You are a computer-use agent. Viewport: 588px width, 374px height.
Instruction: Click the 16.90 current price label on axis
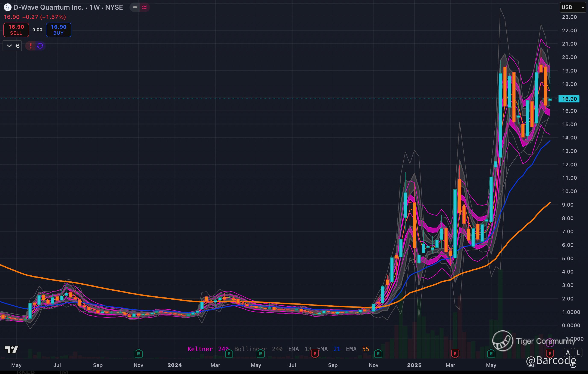pos(569,99)
